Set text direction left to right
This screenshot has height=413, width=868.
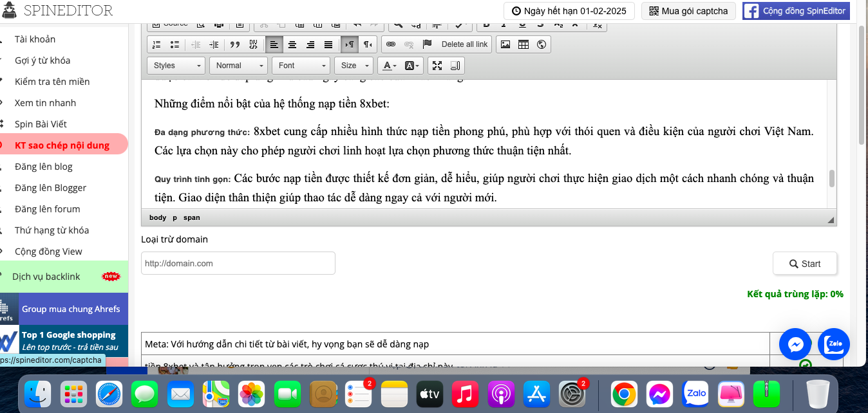pyautogui.click(x=350, y=44)
